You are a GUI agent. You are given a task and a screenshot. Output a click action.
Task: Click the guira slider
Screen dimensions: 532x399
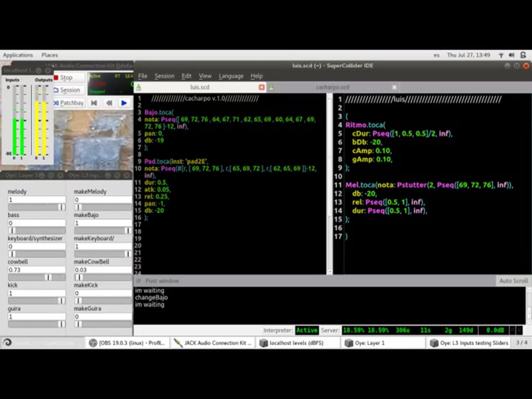[37, 324]
